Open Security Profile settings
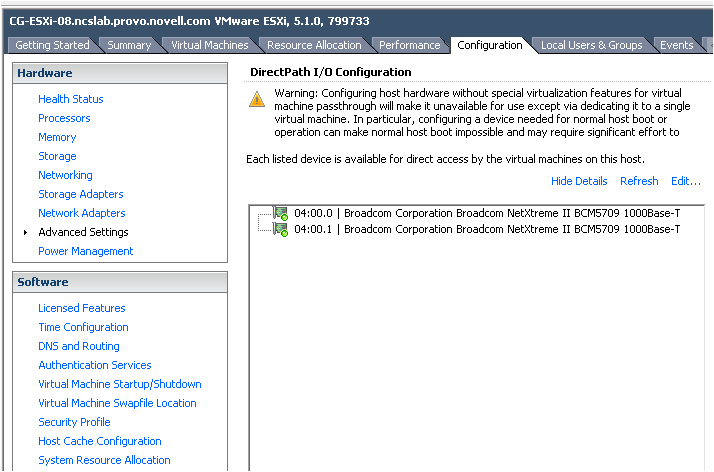Screen dimensions: 714x472 [x=74, y=422]
